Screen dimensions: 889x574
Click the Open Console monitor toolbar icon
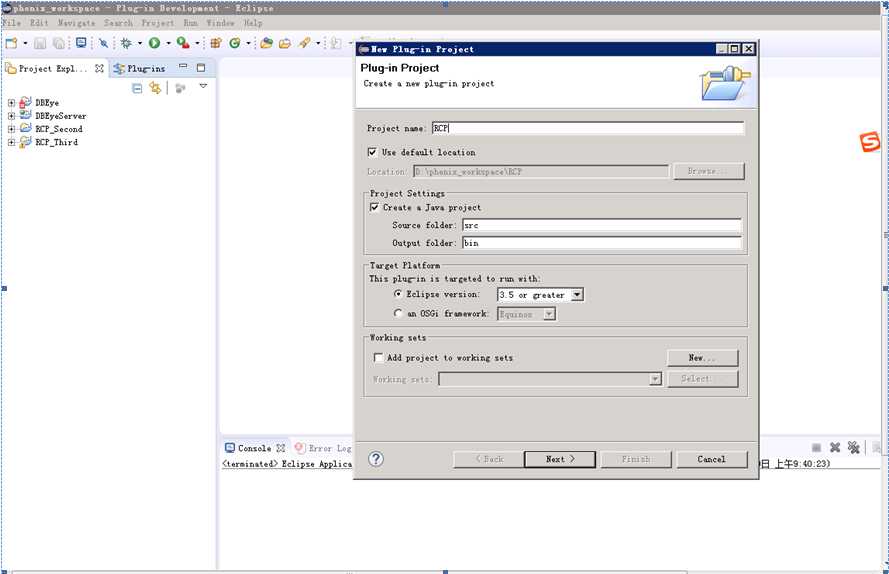pos(81,43)
